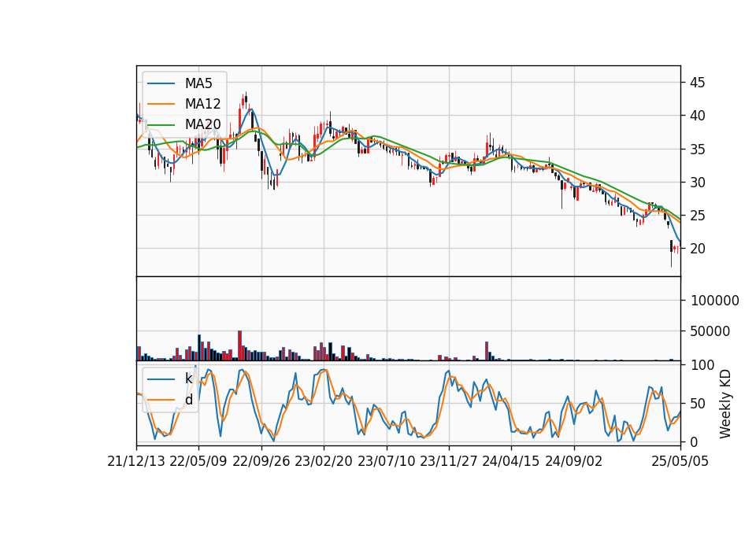The height and width of the screenshot is (543, 756).
Task: Click the 100 KD axis tick label
Action: (x=702, y=365)
